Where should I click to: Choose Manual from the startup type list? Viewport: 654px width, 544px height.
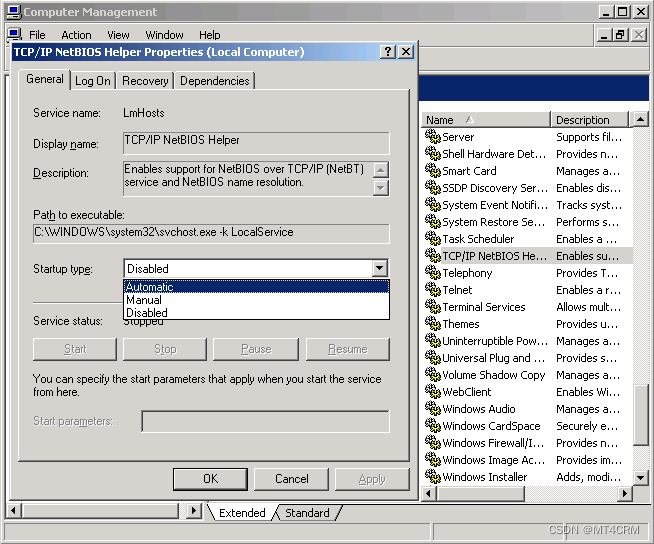[257, 300]
